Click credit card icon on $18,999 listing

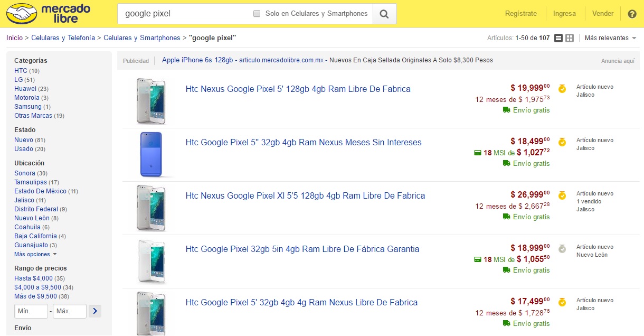tap(478, 259)
